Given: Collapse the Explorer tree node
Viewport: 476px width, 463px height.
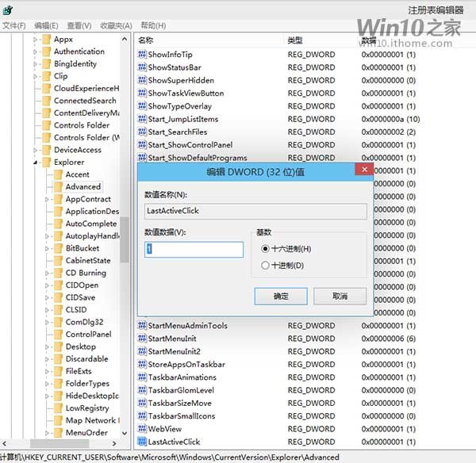Looking at the screenshot, I should (36, 163).
